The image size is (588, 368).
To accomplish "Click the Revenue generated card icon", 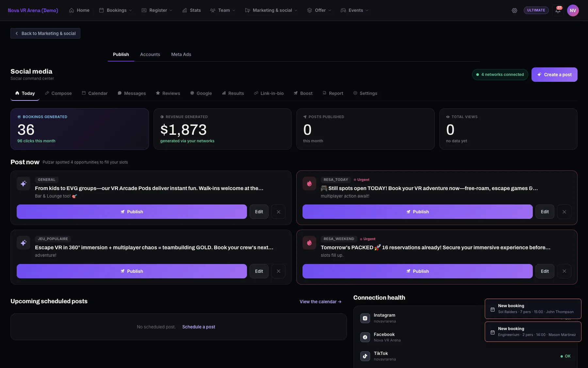I will pos(162,117).
